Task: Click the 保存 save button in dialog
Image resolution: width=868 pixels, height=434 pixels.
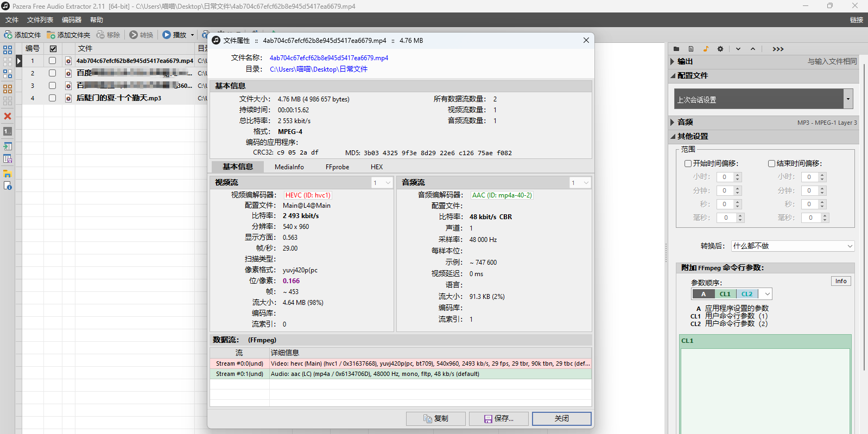Action: click(x=498, y=419)
